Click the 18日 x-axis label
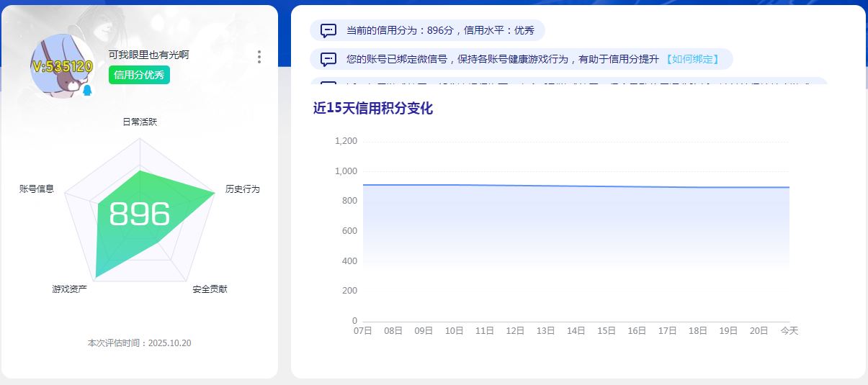868x385 pixels. [x=698, y=330]
